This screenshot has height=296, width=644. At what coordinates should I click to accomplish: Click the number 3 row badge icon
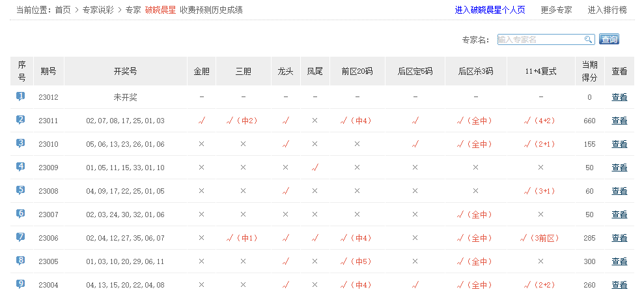pyautogui.click(x=21, y=143)
